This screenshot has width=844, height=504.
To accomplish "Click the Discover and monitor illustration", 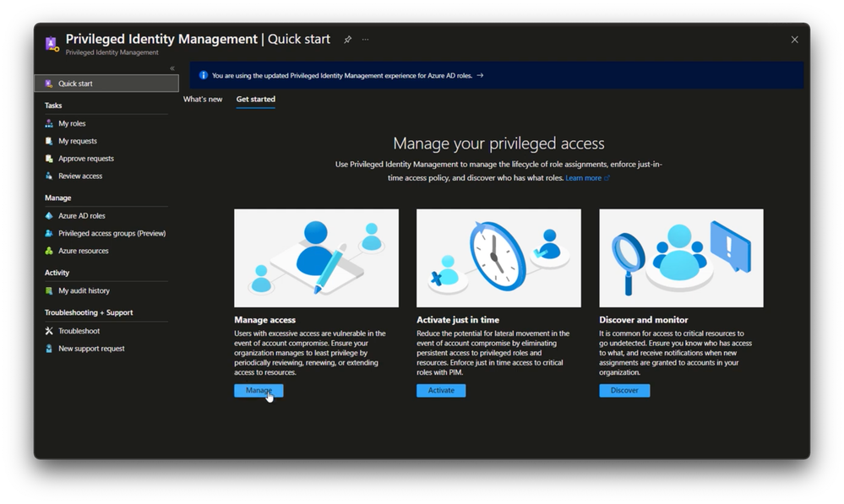I will pos(681,258).
